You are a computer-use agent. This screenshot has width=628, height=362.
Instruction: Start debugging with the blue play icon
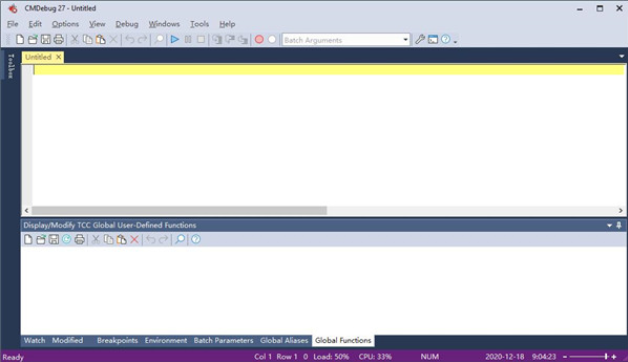click(175, 39)
